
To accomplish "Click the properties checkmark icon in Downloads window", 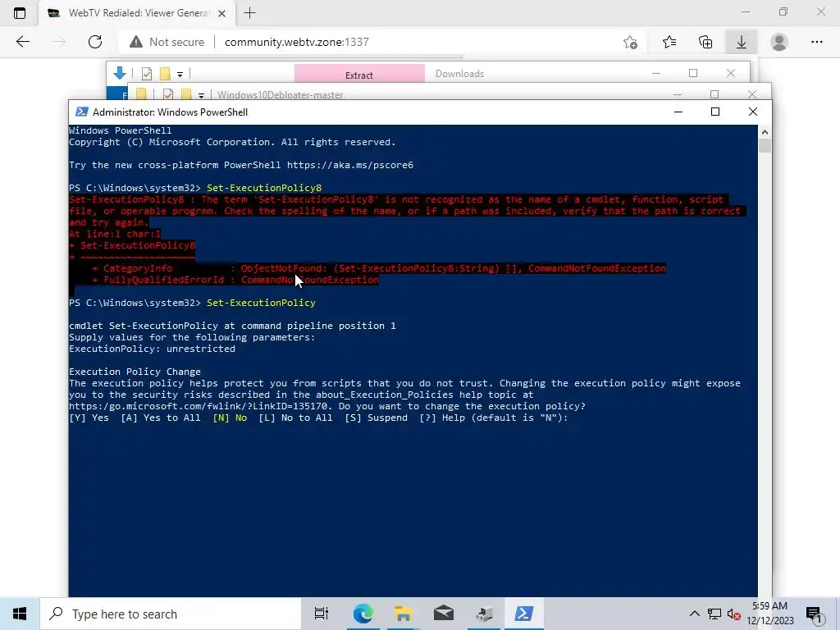I will pyautogui.click(x=146, y=74).
